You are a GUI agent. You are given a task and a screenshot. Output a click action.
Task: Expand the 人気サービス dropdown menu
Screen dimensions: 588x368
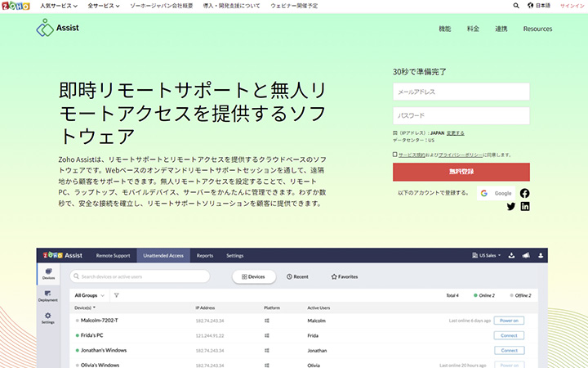click(x=59, y=6)
